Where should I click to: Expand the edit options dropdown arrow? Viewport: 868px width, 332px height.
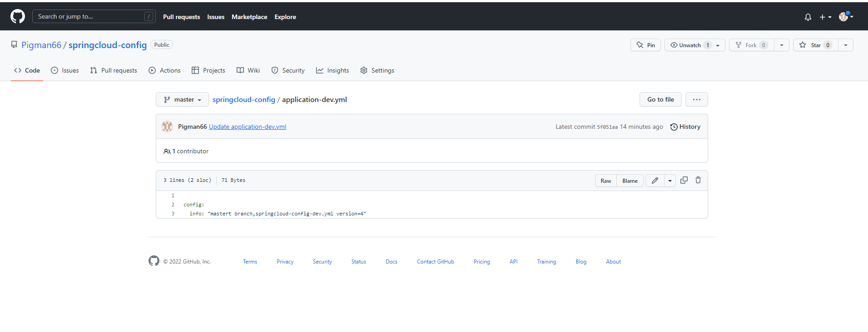pyautogui.click(x=670, y=181)
